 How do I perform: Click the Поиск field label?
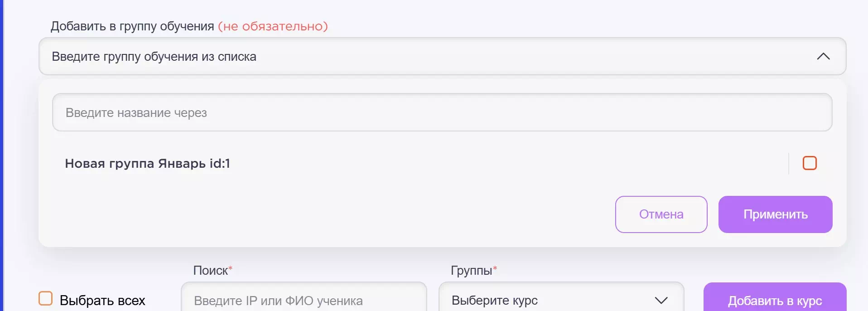pos(211,271)
